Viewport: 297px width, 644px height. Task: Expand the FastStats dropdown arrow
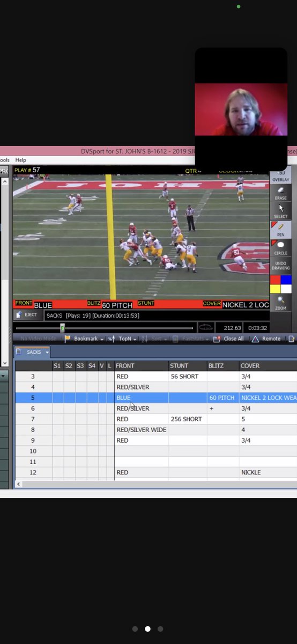[208, 339]
